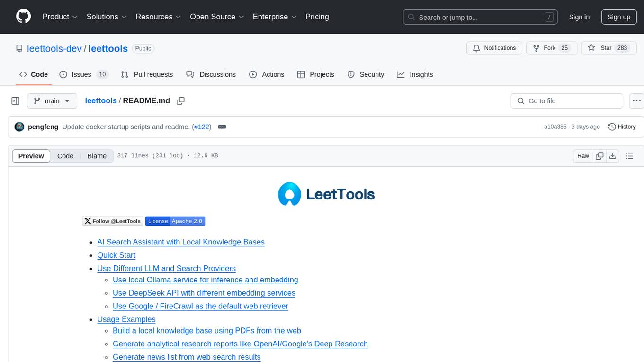Viewport: 644px width, 362px height.
Task: Expand the commit message details ellipsis
Action: pyautogui.click(x=222, y=127)
